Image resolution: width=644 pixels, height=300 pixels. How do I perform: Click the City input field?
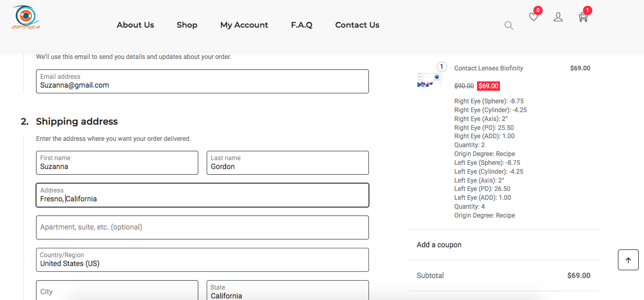(117, 291)
